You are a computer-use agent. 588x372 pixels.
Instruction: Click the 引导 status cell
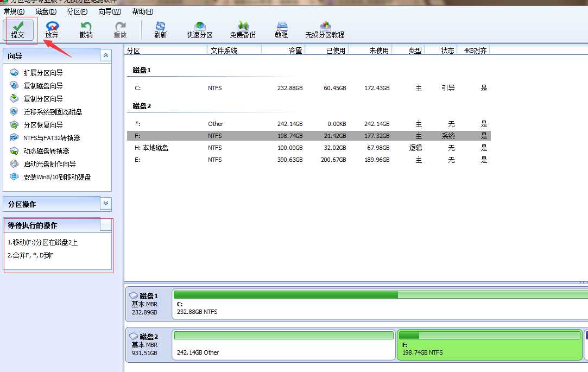[x=448, y=88]
